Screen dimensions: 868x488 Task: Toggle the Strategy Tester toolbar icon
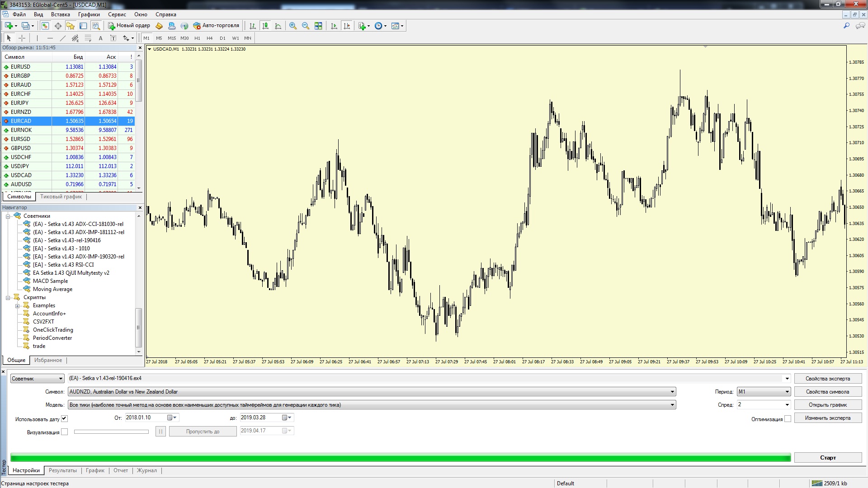click(96, 26)
